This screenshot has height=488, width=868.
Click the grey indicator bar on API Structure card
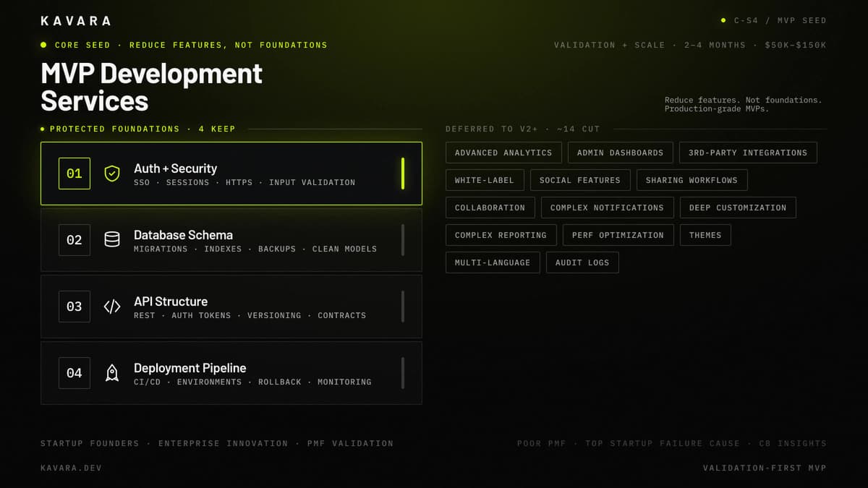(403, 307)
